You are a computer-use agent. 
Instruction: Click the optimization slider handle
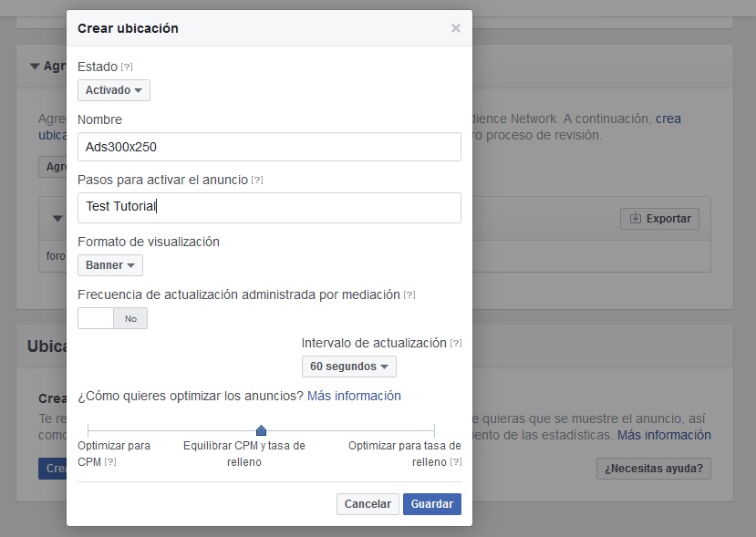[x=261, y=429]
